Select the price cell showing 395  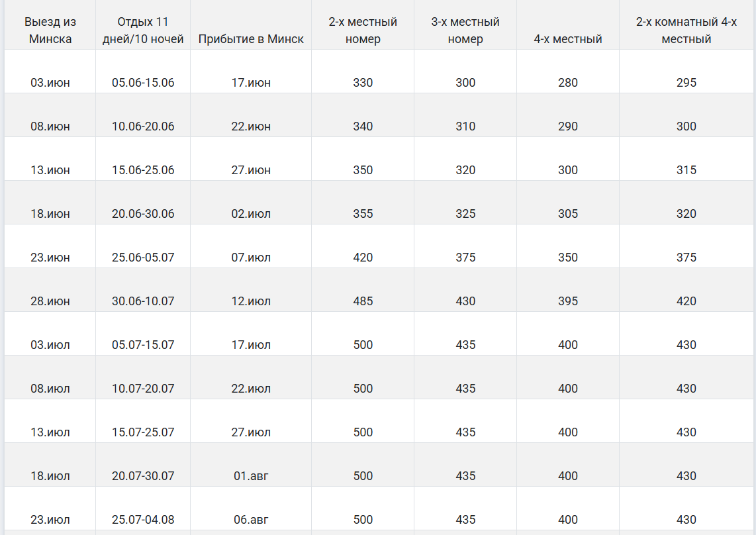pyautogui.click(x=568, y=301)
